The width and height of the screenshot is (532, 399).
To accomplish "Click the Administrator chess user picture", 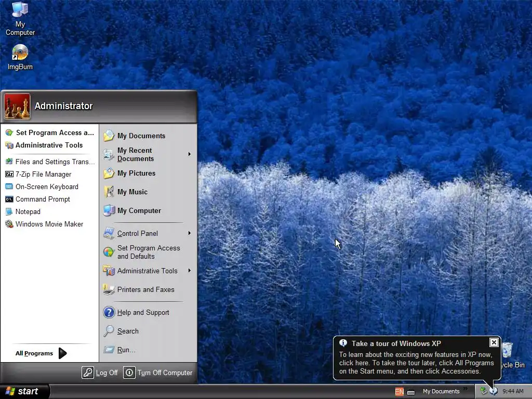I will point(17,107).
